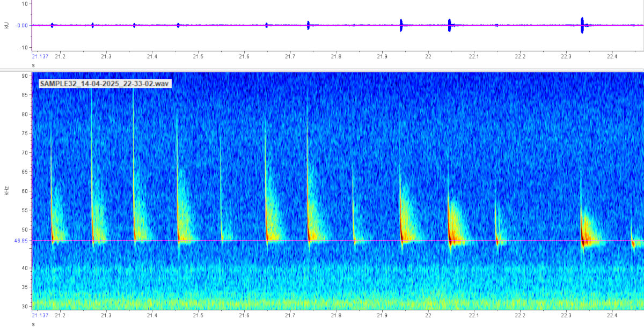Click the KU amplitude axis label

point(6,25)
